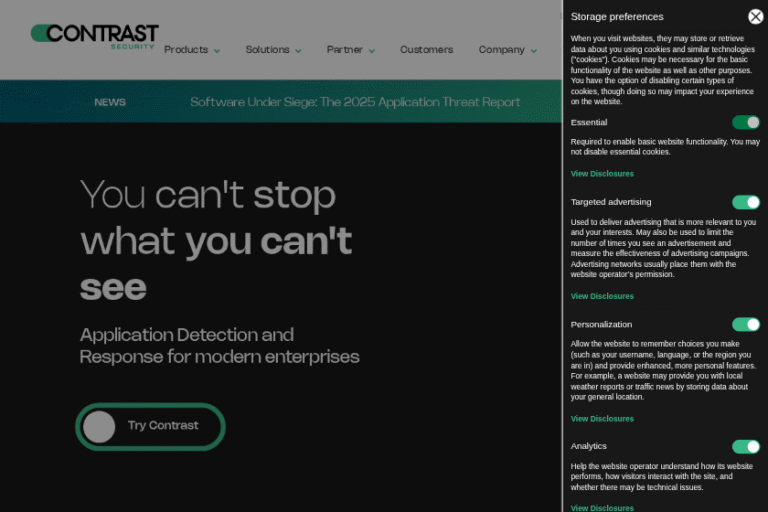Image resolution: width=768 pixels, height=512 pixels.
Task: Switch off Analytics cookies toggle
Action: click(745, 446)
